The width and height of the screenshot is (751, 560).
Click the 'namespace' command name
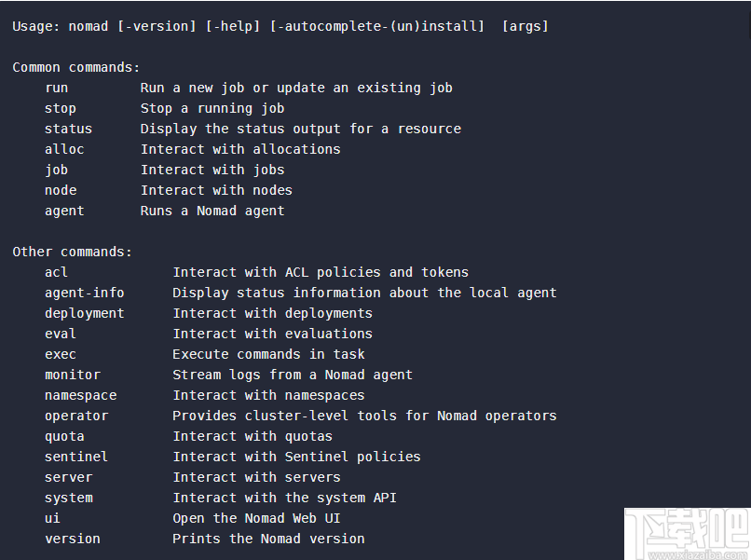tap(80, 395)
